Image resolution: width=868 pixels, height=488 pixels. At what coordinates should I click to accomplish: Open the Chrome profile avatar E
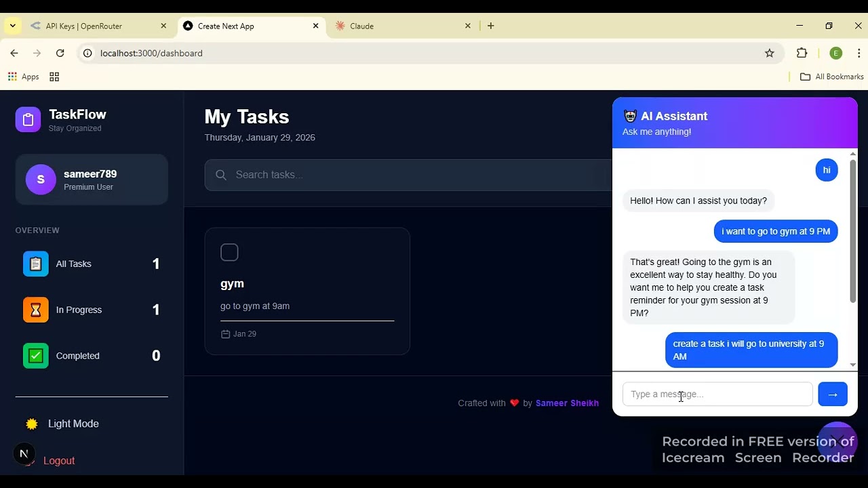(x=836, y=53)
